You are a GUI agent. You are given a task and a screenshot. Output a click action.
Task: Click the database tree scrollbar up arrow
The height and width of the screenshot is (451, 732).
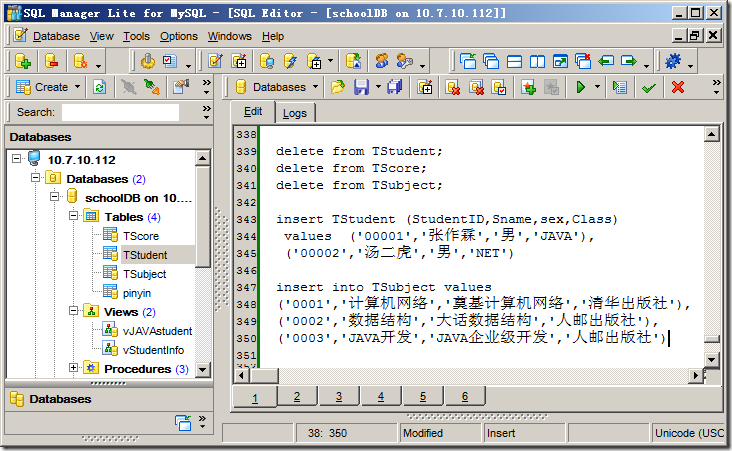203,159
